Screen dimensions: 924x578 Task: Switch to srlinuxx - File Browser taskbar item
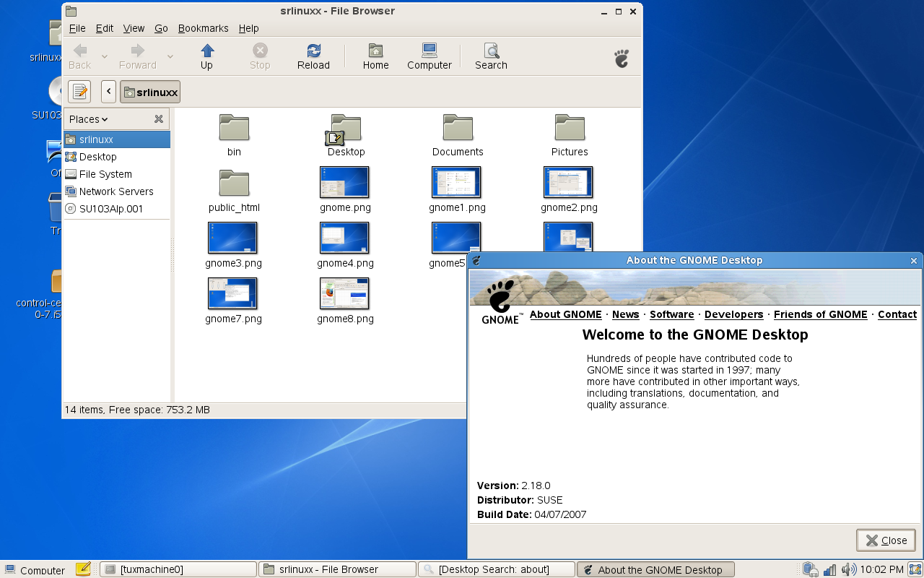coord(337,569)
